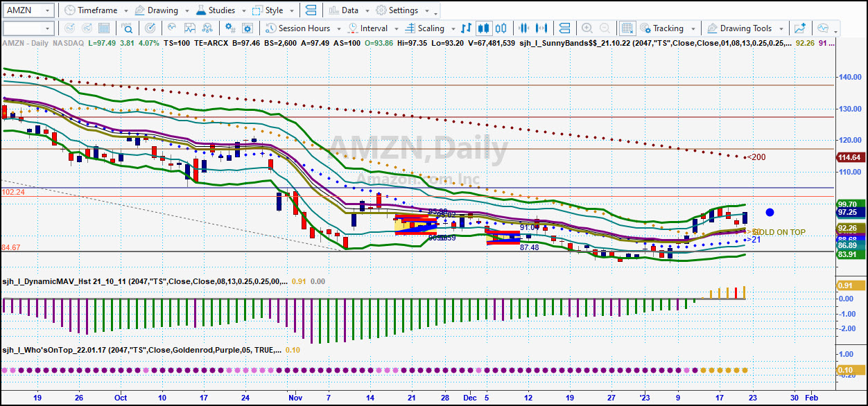Open the Settings menu

coord(397,10)
